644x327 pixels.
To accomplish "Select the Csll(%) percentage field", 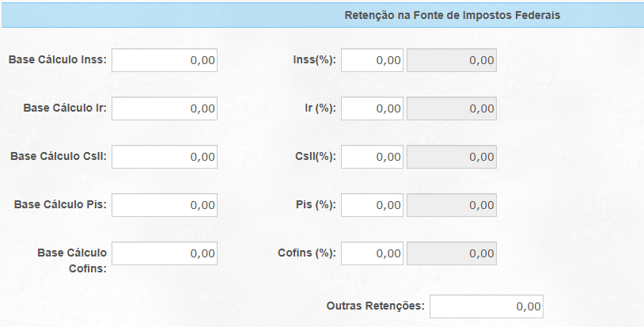I will click(372, 157).
